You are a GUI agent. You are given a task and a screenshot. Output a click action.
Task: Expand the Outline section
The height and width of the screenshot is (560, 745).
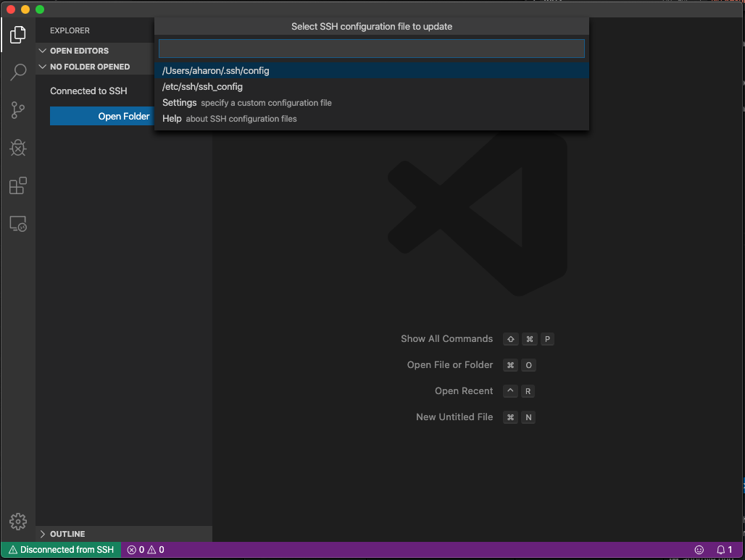tap(124, 534)
